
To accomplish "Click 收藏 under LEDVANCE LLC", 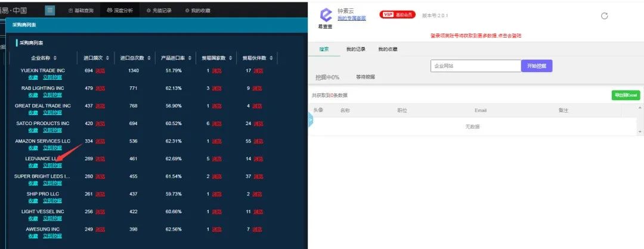I will pyautogui.click(x=33, y=166).
